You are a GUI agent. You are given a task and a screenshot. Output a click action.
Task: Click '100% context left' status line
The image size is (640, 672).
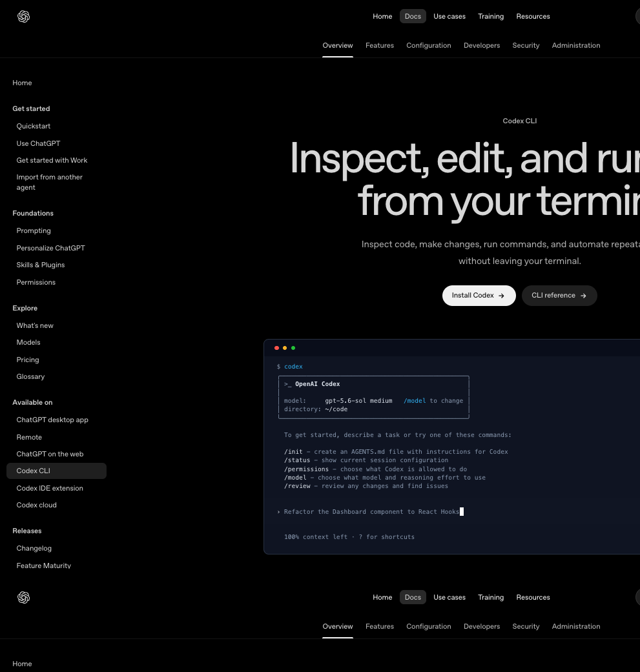[349, 537]
